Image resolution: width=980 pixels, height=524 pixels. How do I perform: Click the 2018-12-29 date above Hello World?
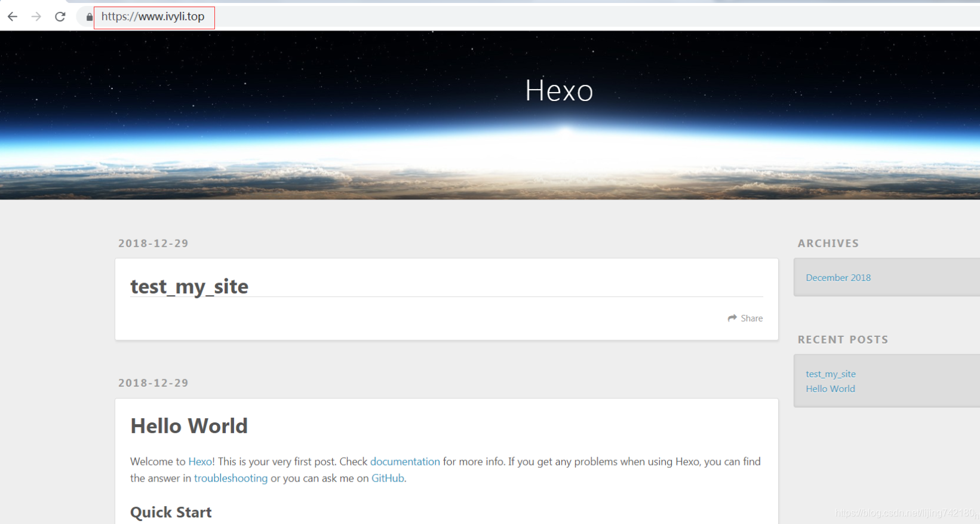point(153,384)
